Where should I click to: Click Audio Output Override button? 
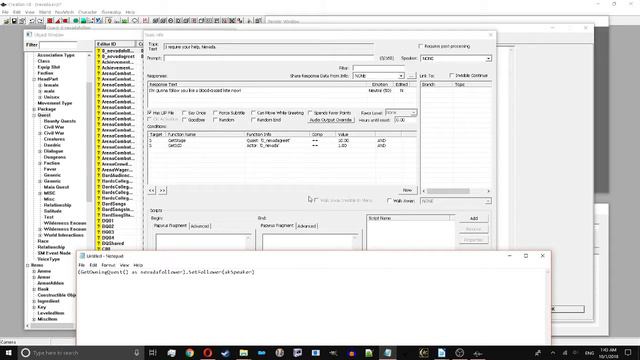(x=331, y=120)
